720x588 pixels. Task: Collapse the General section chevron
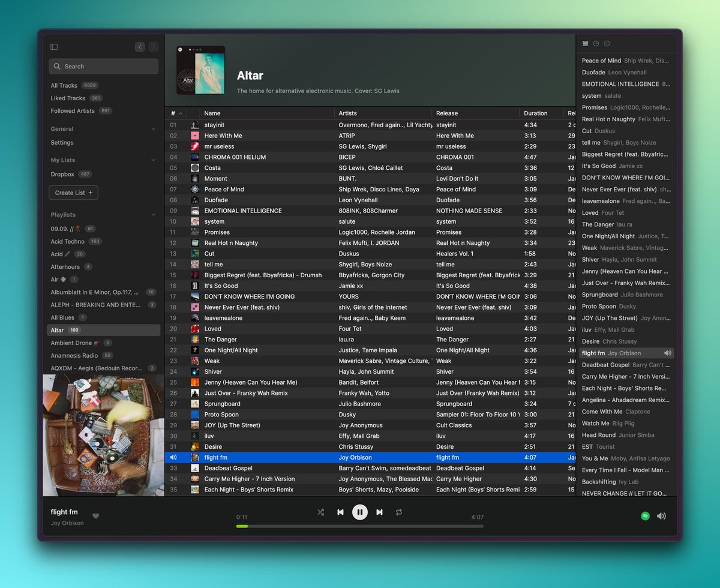tap(154, 129)
